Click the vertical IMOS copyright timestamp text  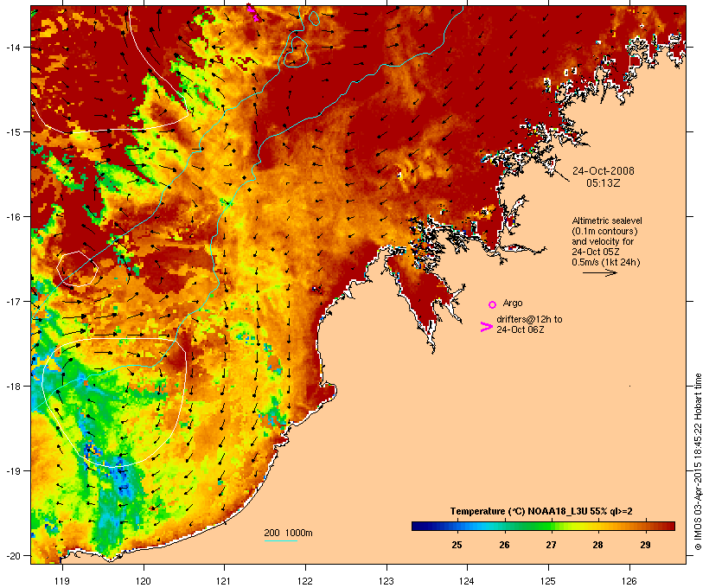698,462
